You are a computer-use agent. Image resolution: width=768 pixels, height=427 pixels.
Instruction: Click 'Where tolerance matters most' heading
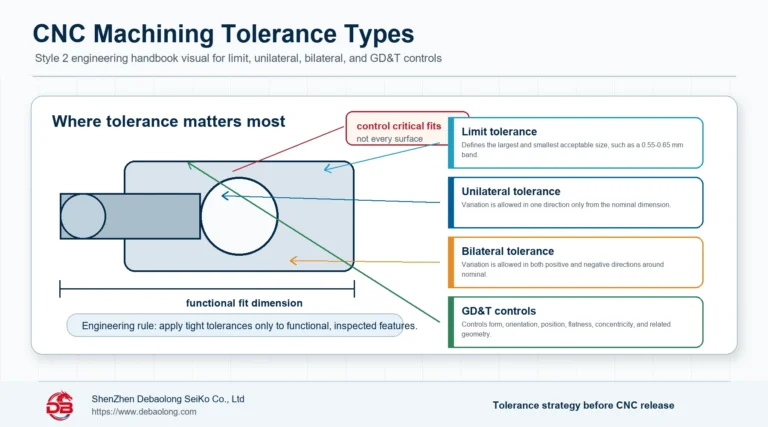click(168, 121)
